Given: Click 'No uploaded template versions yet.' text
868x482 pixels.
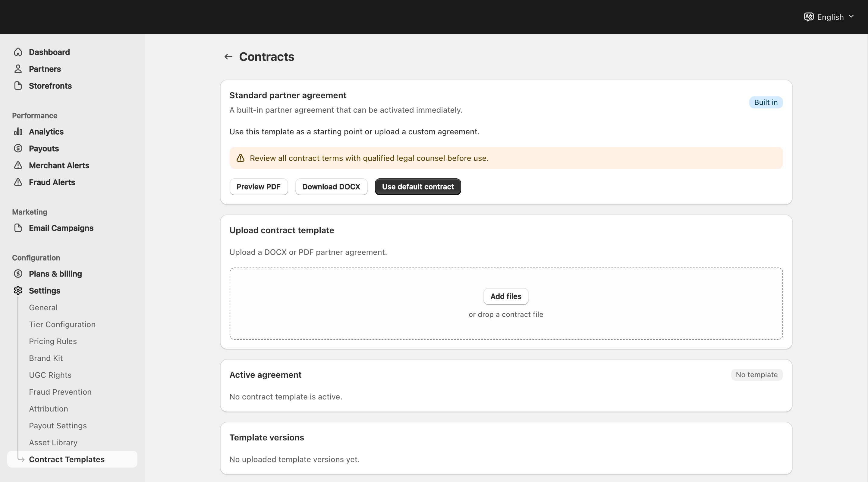Looking at the screenshot, I should click(294, 459).
